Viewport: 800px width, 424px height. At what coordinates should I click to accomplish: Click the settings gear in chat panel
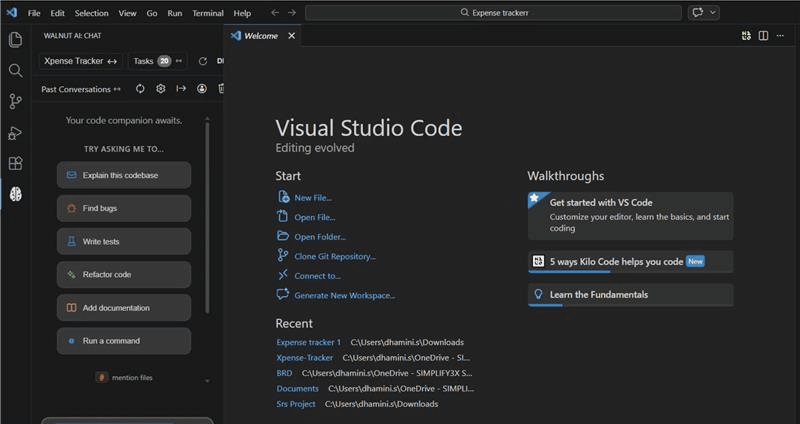click(160, 89)
